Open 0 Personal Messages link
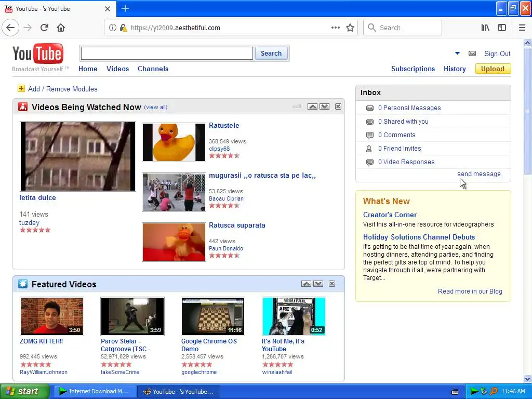Image resolution: width=532 pixels, height=399 pixels. click(x=409, y=108)
